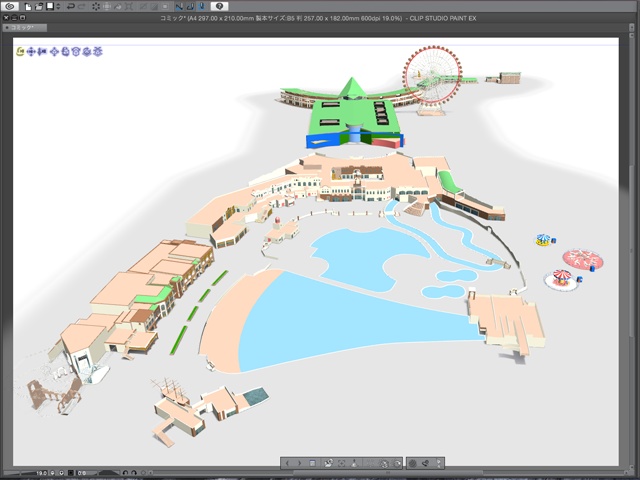Zoom out using bottom status button

[53, 473]
